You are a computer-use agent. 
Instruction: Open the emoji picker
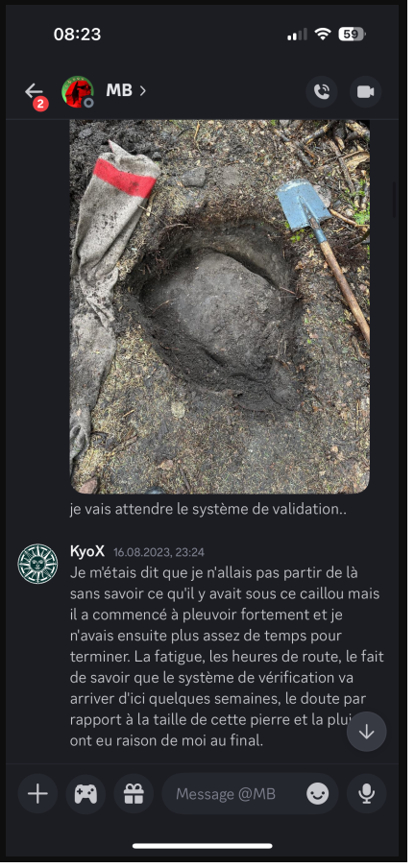pos(317,794)
